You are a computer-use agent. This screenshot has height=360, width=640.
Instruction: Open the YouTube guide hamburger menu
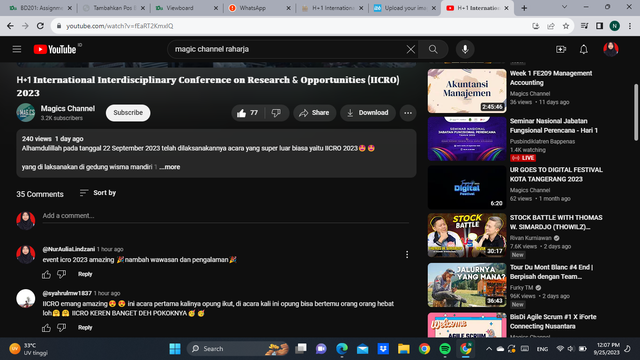[17, 49]
